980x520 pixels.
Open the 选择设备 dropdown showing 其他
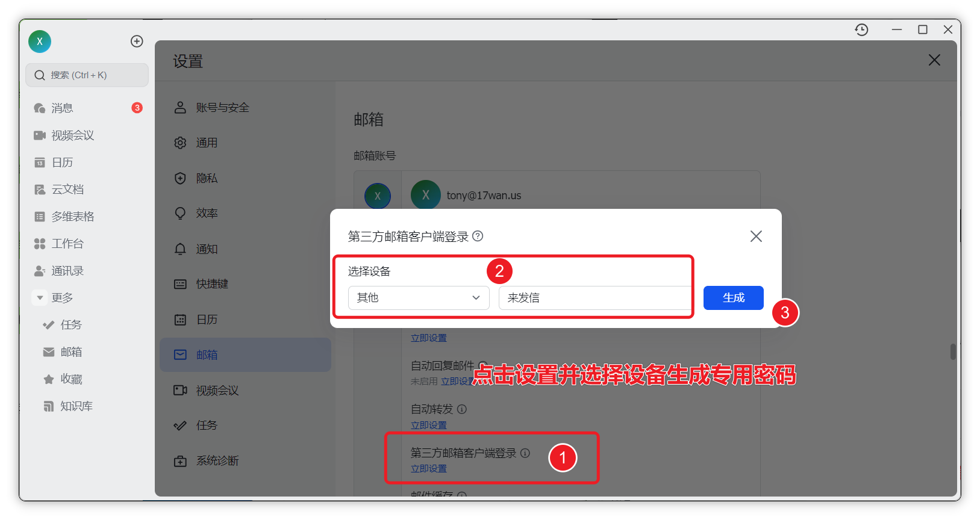[418, 298]
